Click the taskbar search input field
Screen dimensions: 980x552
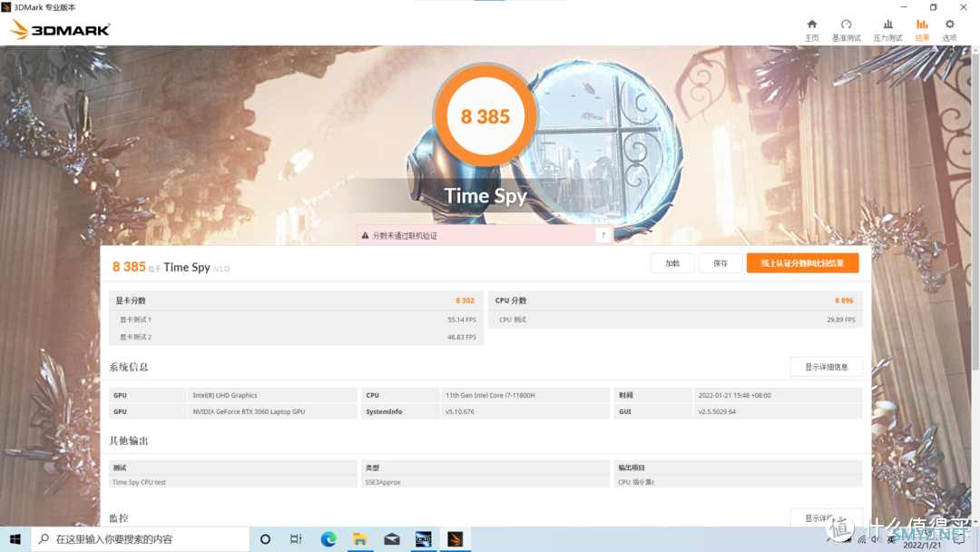140,539
